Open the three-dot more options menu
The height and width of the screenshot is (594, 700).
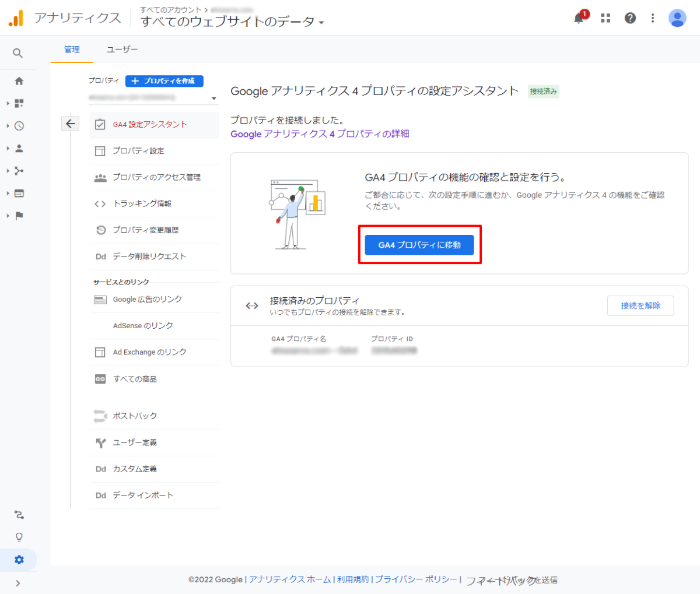653,18
